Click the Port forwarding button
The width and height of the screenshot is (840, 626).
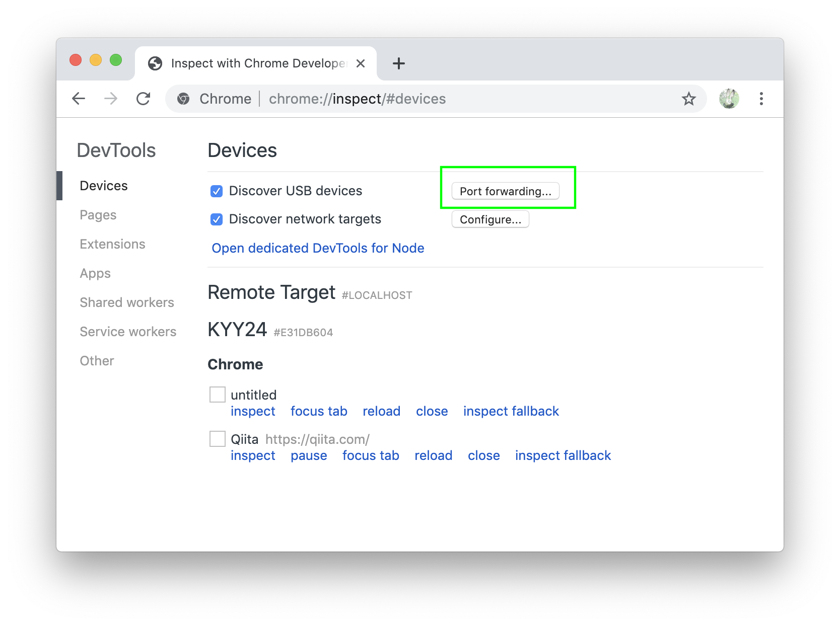click(505, 191)
